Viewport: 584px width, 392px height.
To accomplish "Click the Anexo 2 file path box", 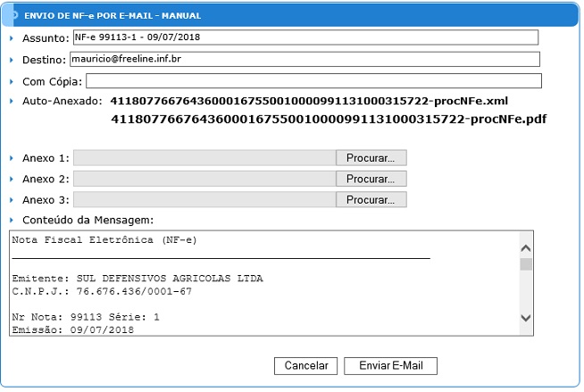I will [x=204, y=179].
